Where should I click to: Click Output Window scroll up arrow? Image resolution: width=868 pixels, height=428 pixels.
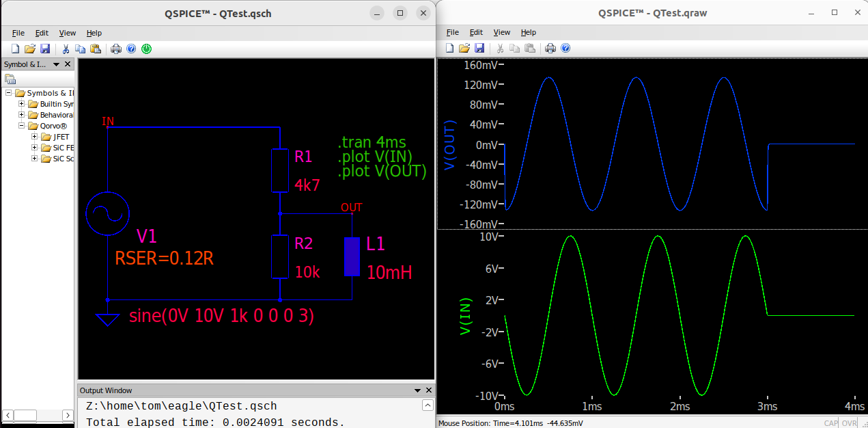pyautogui.click(x=428, y=405)
